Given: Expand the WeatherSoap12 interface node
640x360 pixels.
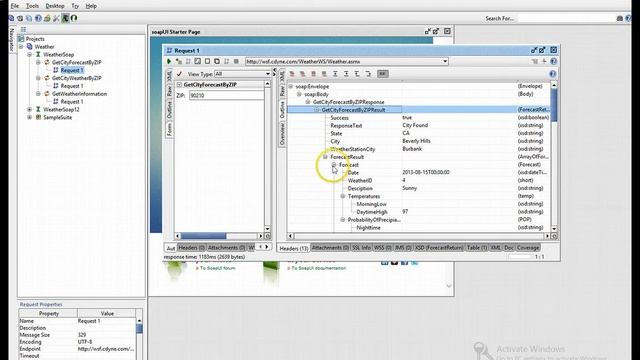Looking at the screenshot, I should pos(30,109).
